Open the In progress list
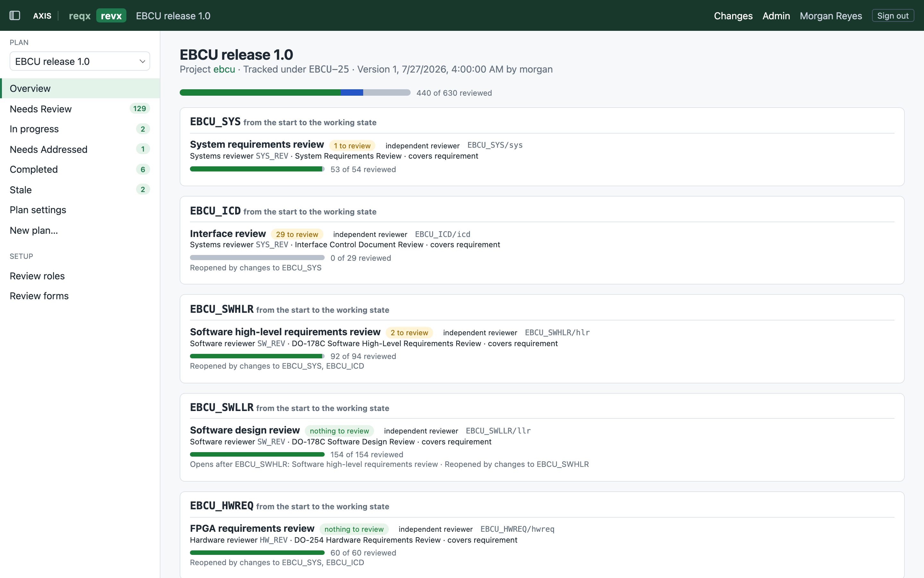The width and height of the screenshot is (924, 578). pos(80,129)
